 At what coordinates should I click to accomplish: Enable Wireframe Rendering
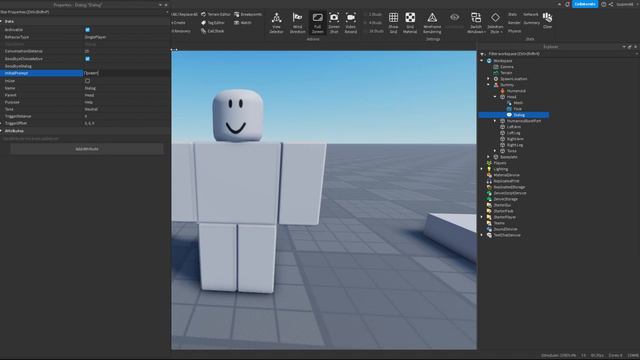click(432, 23)
